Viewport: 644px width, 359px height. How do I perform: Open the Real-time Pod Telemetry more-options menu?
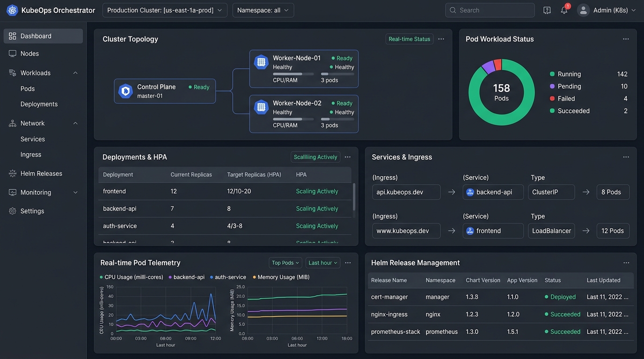pyautogui.click(x=348, y=263)
